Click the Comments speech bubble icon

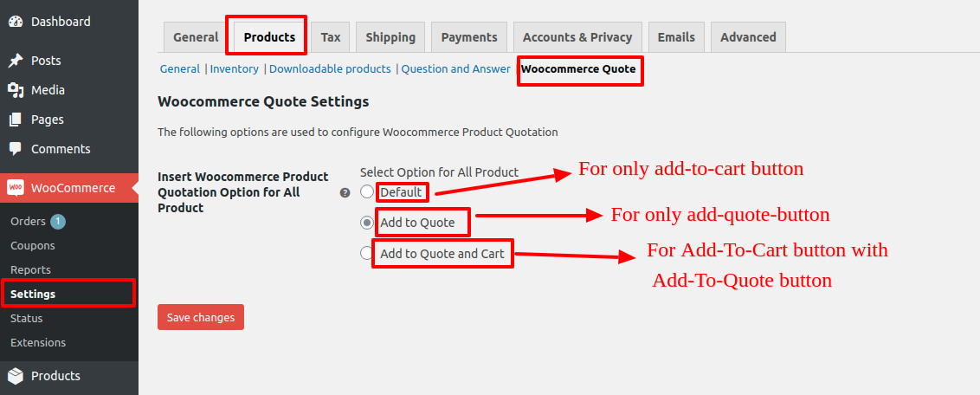(16, 149)
